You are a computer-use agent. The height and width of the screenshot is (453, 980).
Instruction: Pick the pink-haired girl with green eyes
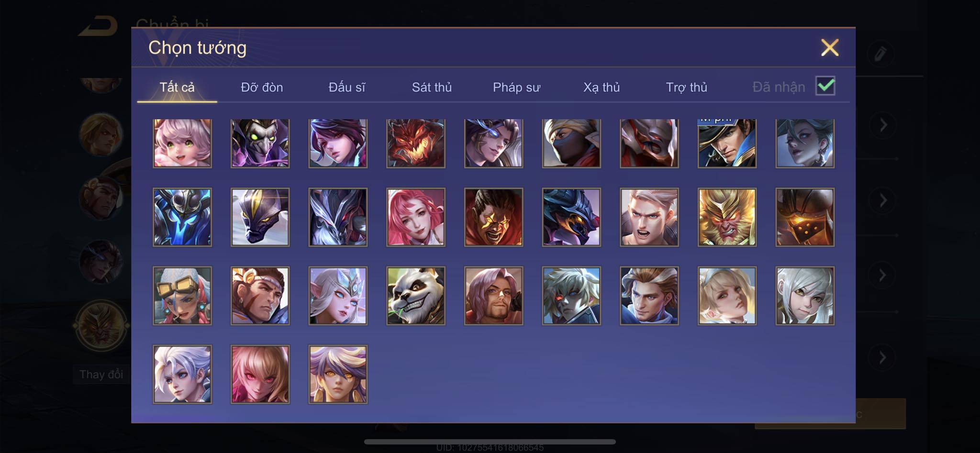coord(182,143)
